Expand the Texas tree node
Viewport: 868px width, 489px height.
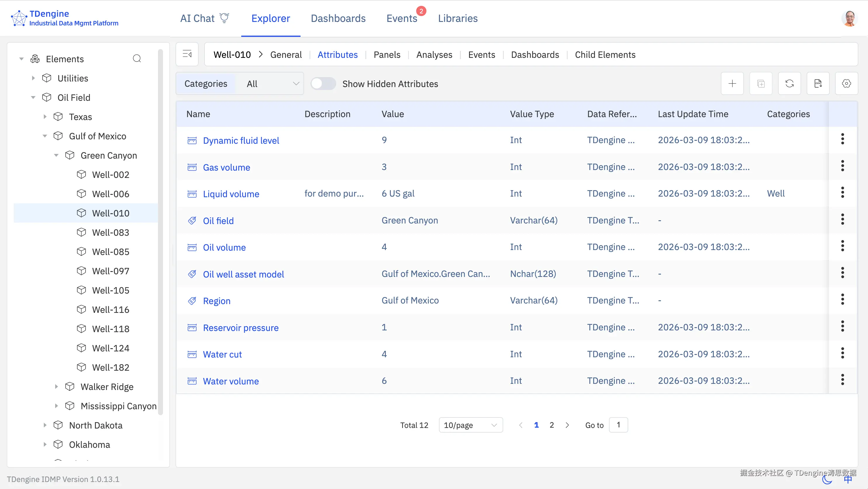[45, 117]
